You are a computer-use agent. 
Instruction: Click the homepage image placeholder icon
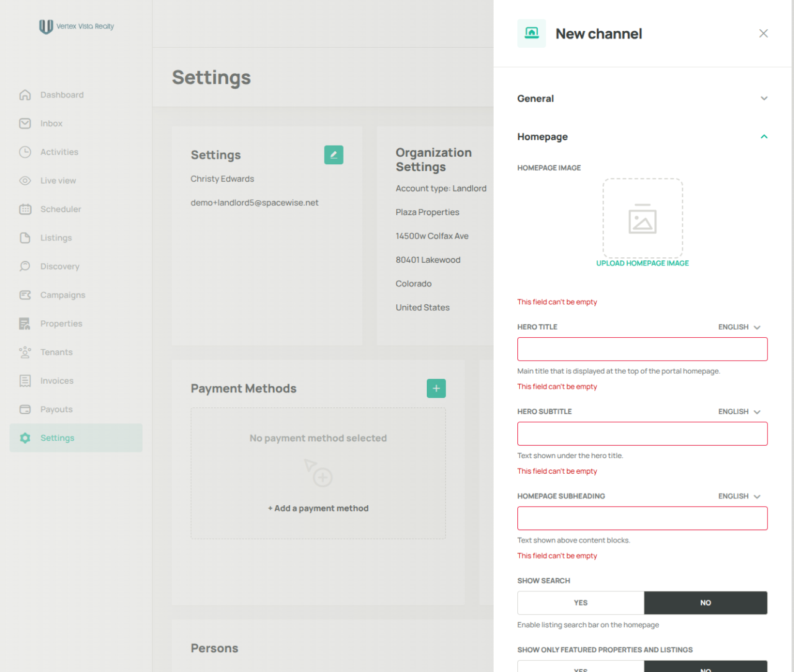pos(643,218)
